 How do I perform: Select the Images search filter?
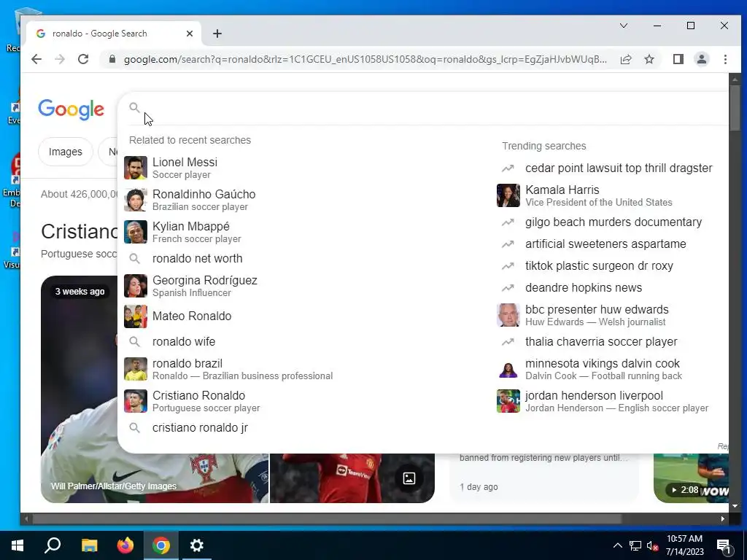point(65,152)
